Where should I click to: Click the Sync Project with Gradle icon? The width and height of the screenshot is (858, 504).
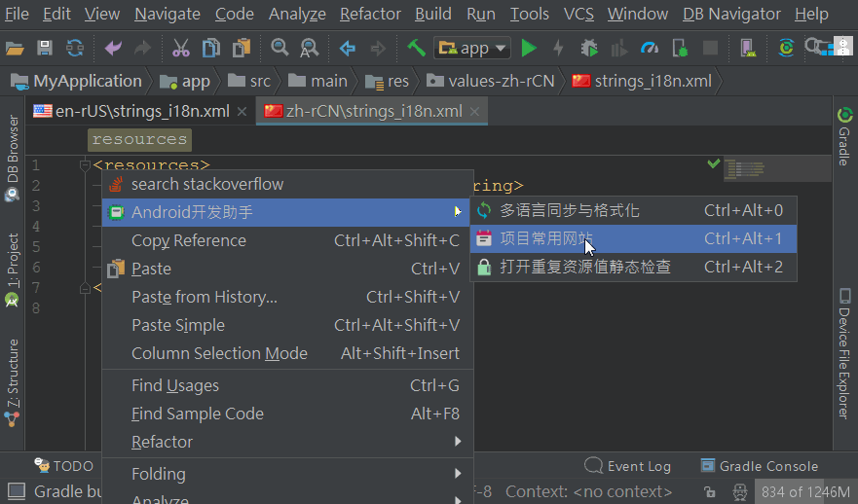tap(786, 48)
